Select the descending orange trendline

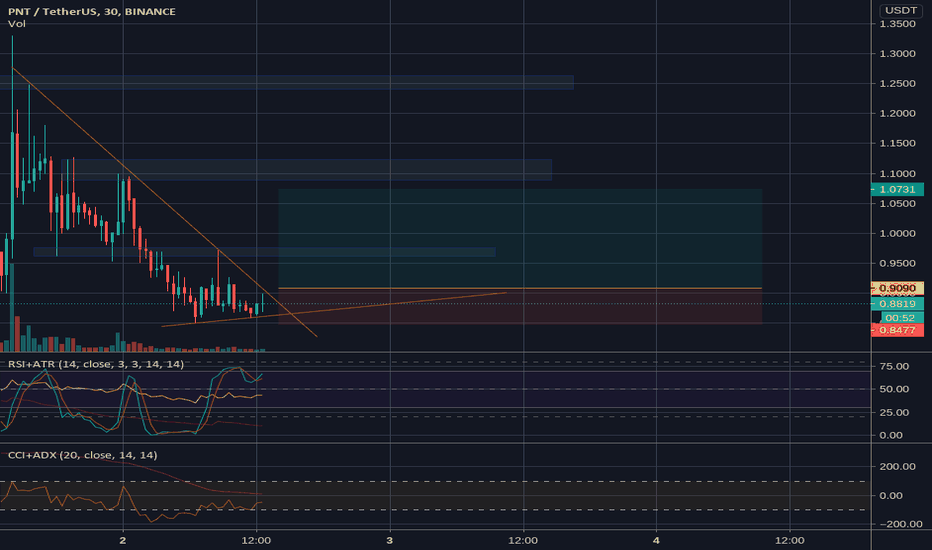click(x=165, y=203)
